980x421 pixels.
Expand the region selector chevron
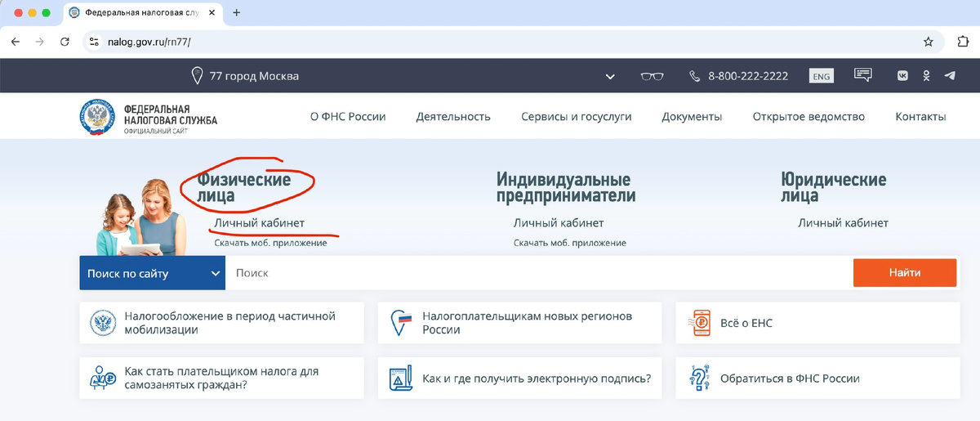click(610, 77)
